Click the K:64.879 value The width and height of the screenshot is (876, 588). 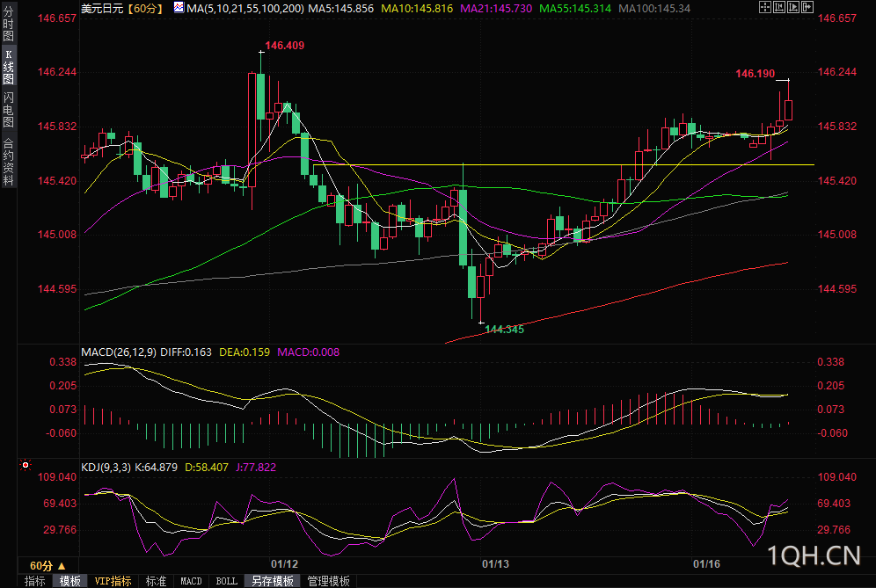156,468
